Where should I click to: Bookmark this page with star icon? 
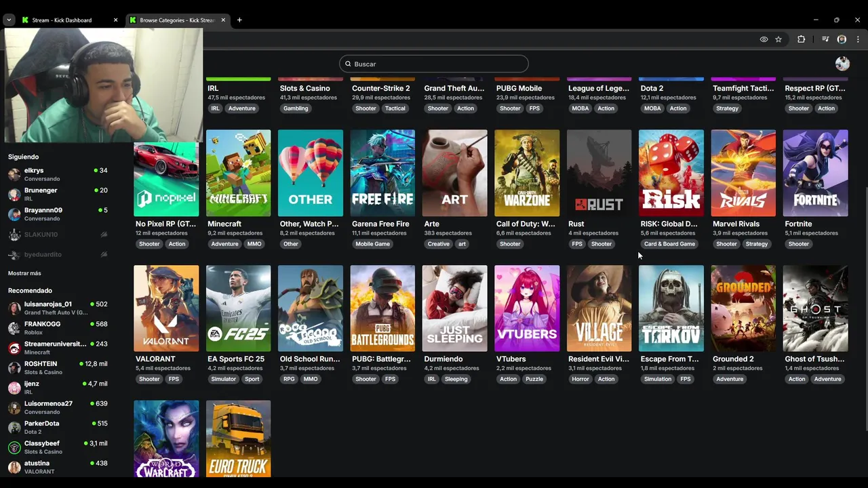(x=778, y=39)
